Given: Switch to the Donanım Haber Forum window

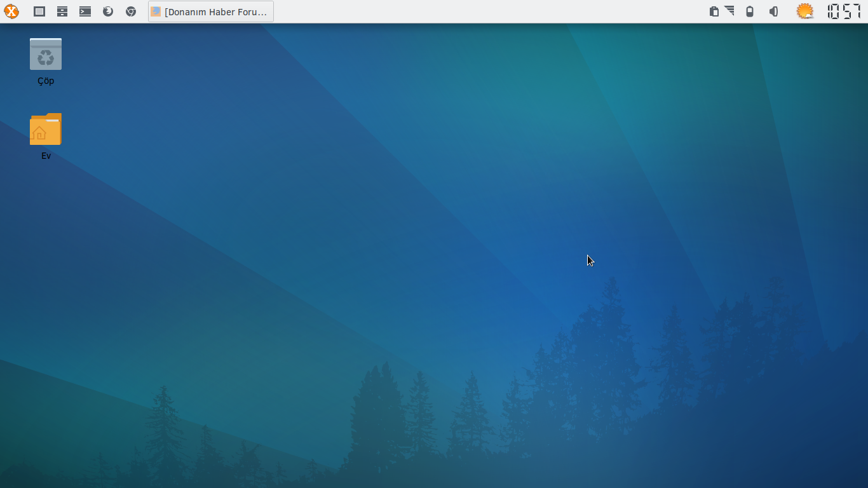Looking at the screenshot, I should (x=211, y=11).
